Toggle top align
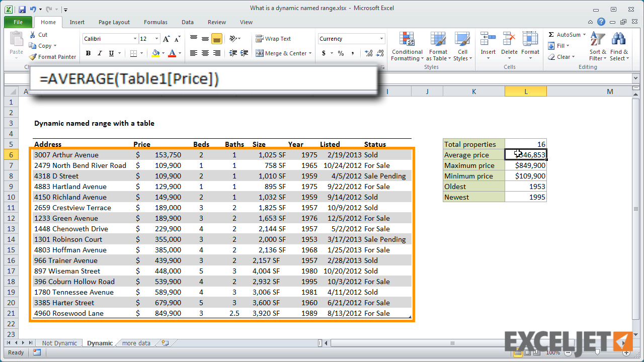 [194, 39]
